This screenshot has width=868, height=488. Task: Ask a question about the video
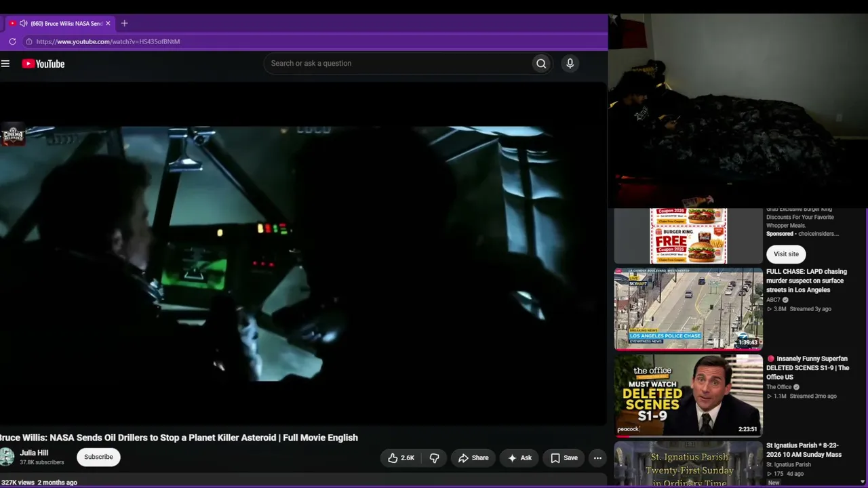519,458
